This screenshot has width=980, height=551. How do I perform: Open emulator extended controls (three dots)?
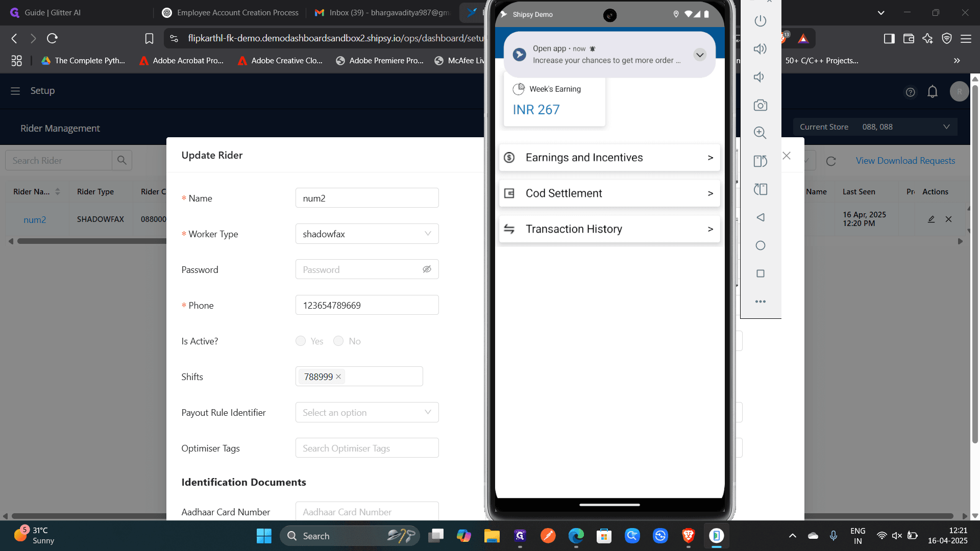[x=761, y=302]
